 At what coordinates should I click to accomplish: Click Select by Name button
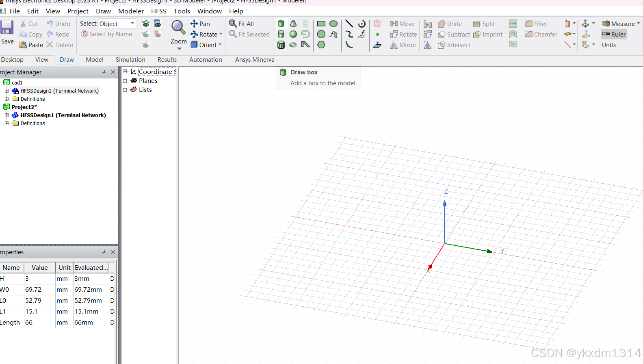coord(106,34)
